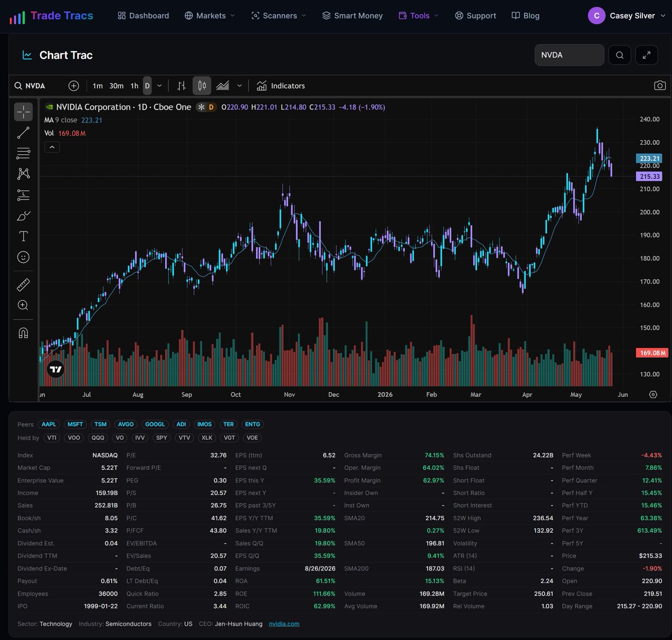The height and width of the screenshot is (640, 672).
Task: Expand chart to fullscreen
Action: (x=647, y=55)
